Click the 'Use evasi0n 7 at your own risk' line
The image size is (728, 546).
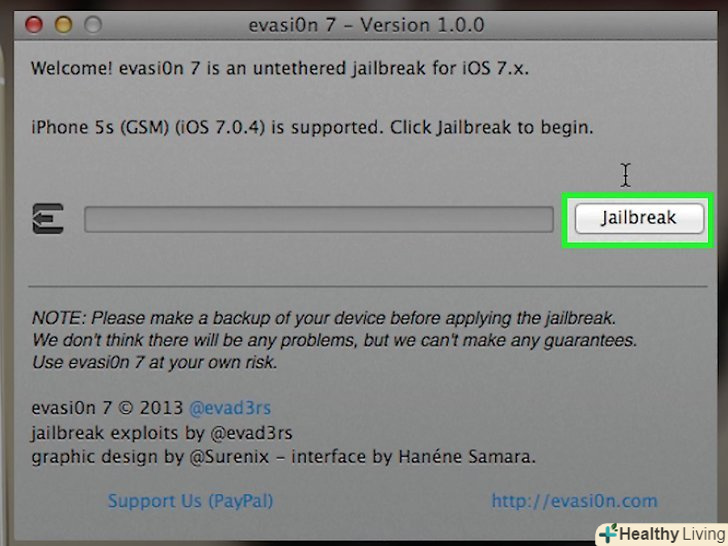click(155, 362)
